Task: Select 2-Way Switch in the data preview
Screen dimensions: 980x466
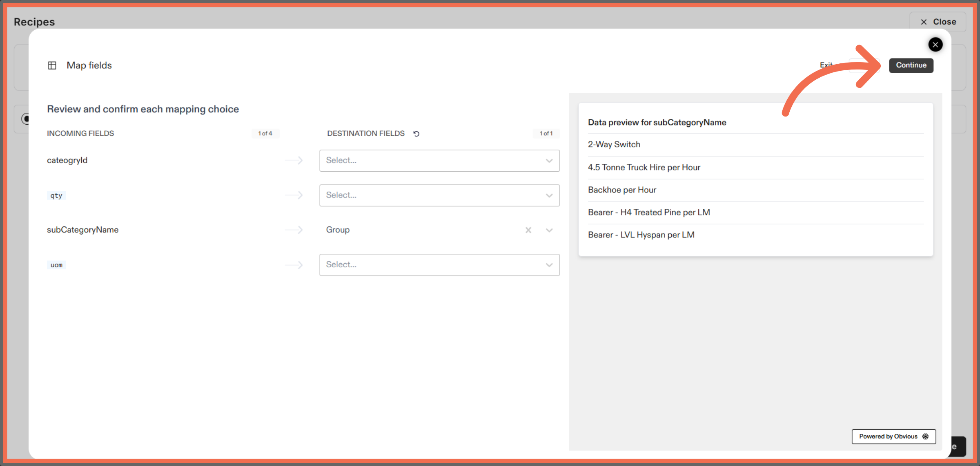Action: (x=614, y=144)
